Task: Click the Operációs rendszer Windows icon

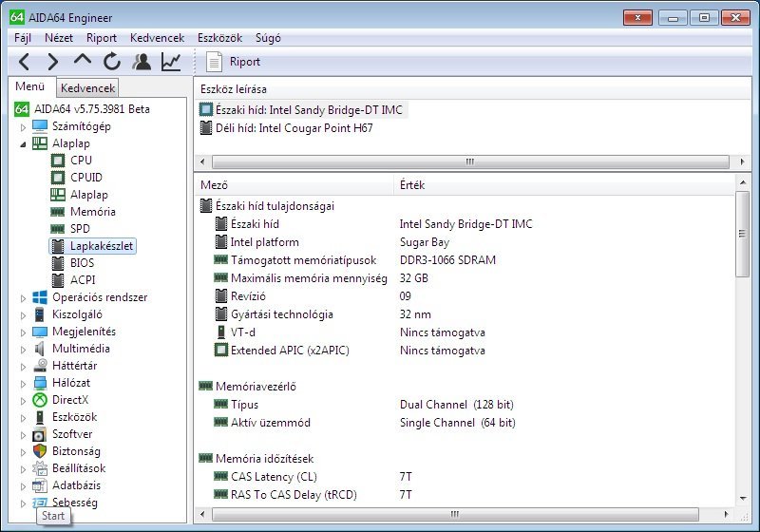Action: click(40, 297)
